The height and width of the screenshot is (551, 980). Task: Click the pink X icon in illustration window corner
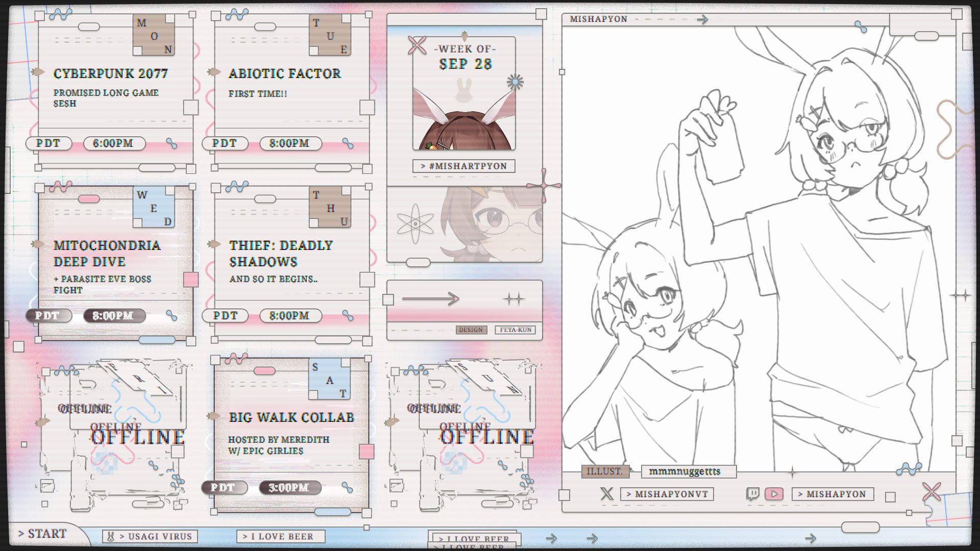(x=932, y=491)
